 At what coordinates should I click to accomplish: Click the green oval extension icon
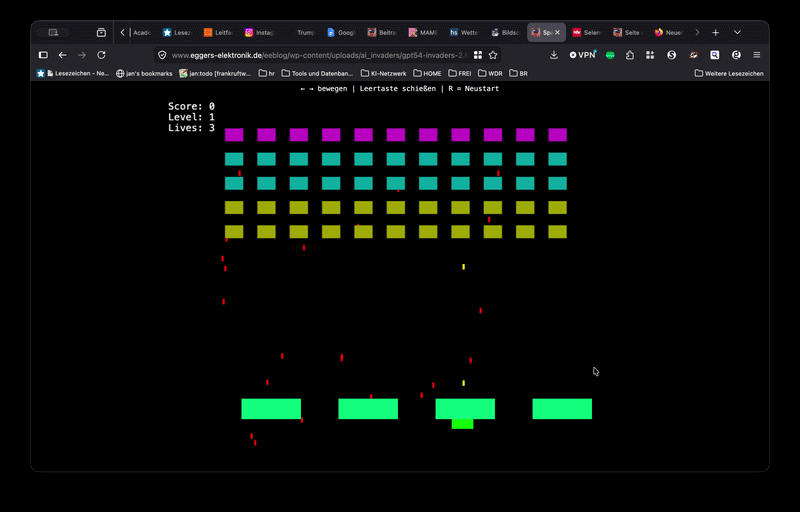tap(610, 55)
